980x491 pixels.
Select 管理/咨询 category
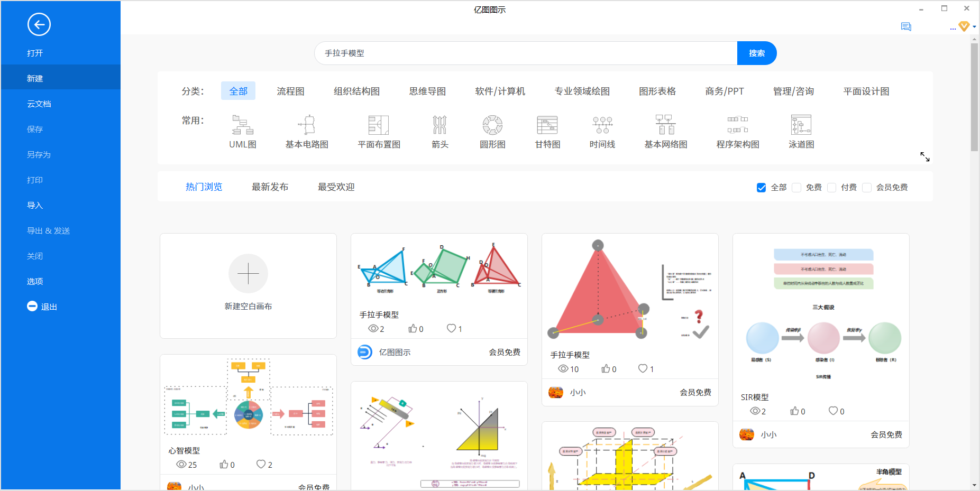(793, 91)
